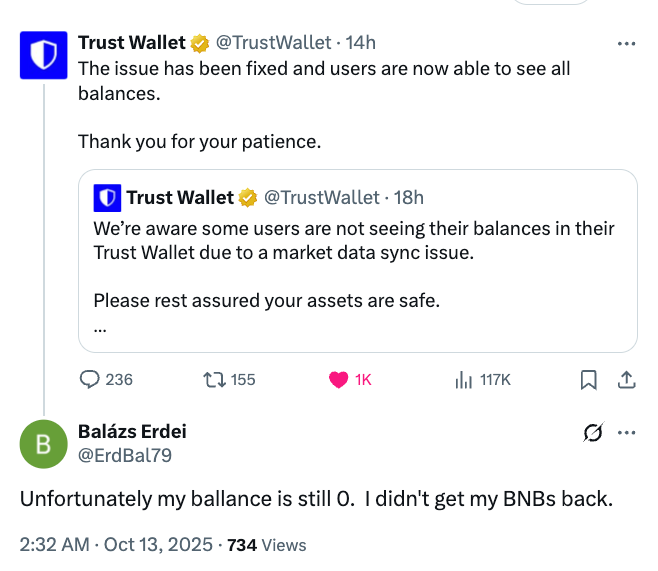Open the @TrustWallet handle link
Image resolution: width=658 pixels, height=571 pixels.
click(x=273, y=43)
